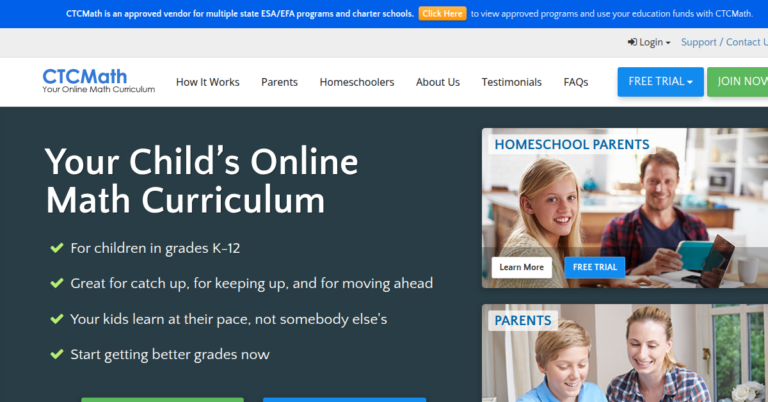Click checkmark beside better grades line

click(x=57, y=354)
